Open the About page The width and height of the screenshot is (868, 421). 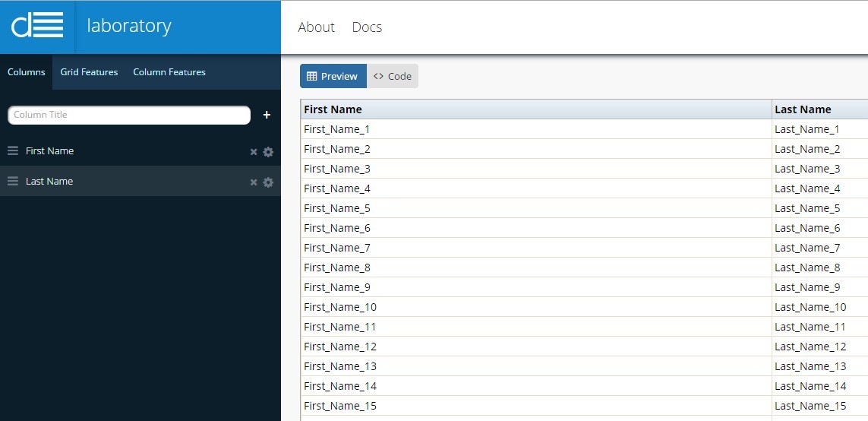pos(316,27)
